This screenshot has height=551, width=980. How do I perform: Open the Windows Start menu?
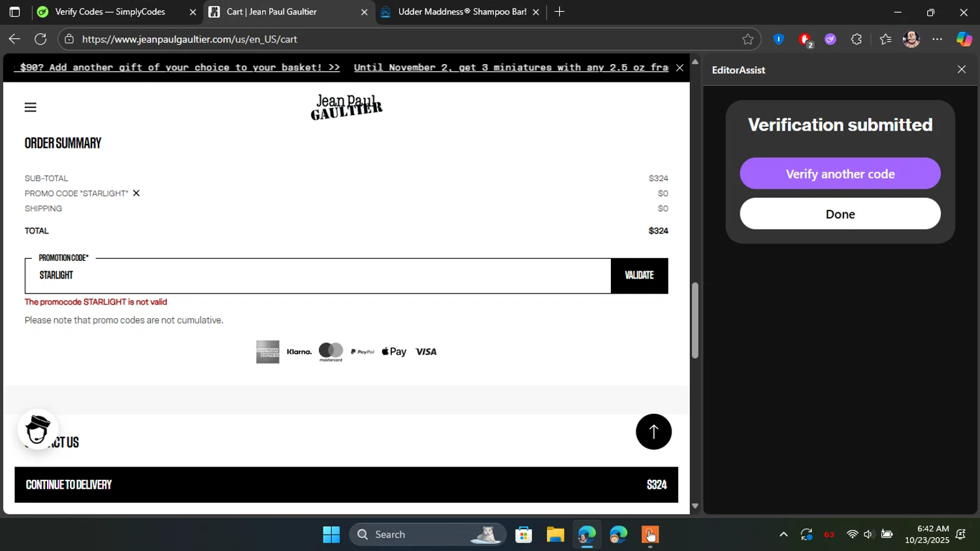pyautogui.click(x=331, y=535)
